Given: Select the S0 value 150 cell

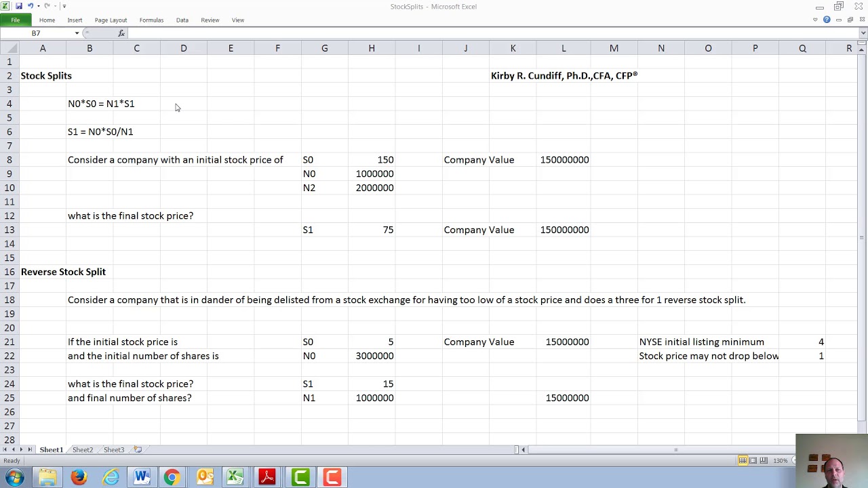Looking at the screenshot, I should point(372,160).
